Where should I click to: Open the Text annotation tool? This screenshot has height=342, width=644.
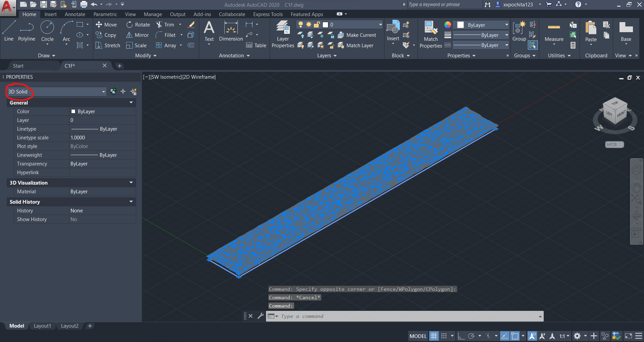coord(209,31)
